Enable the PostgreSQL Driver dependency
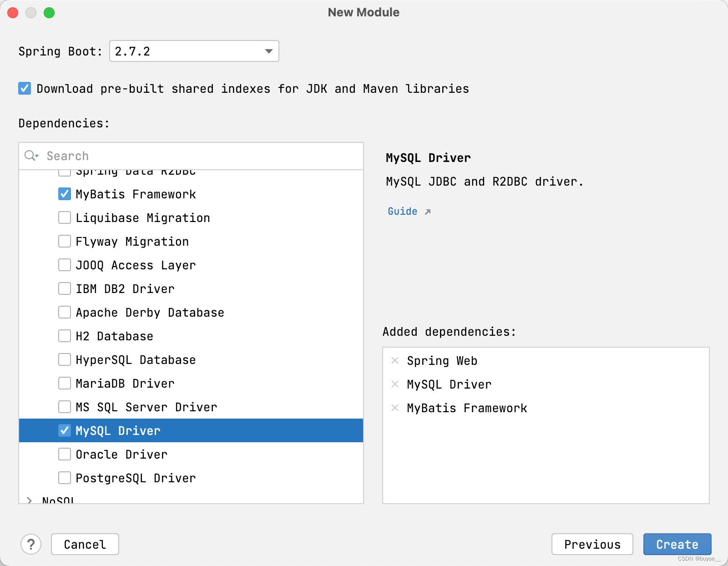This screenshot has width=728, height=566. (64, 478)
